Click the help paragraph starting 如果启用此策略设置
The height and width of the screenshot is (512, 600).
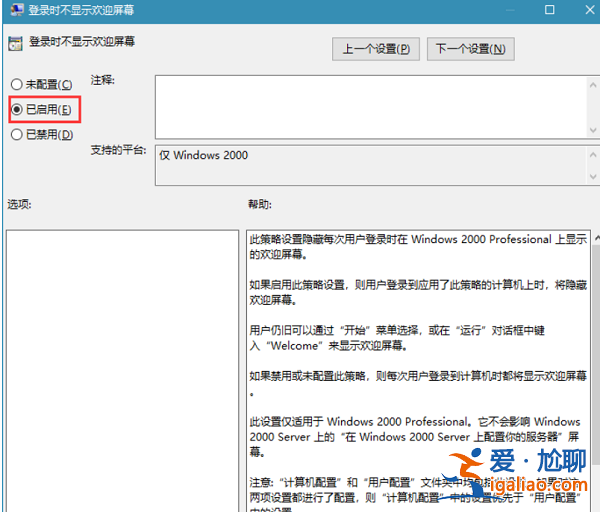[x=418, y=292]
